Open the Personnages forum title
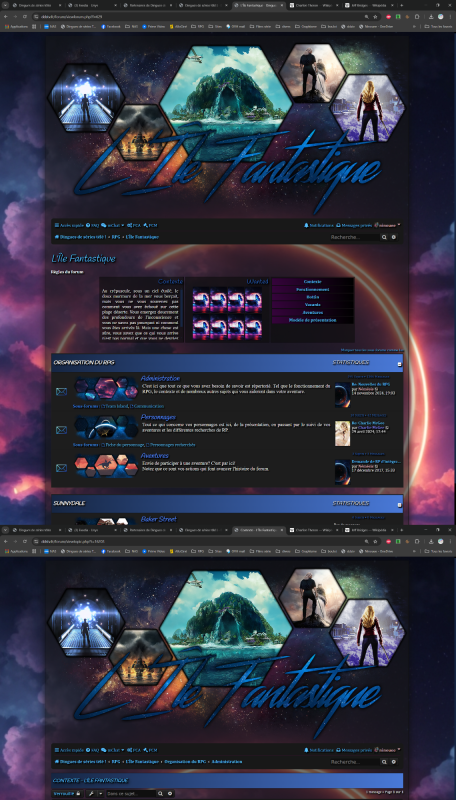 [x=158, y=417]
